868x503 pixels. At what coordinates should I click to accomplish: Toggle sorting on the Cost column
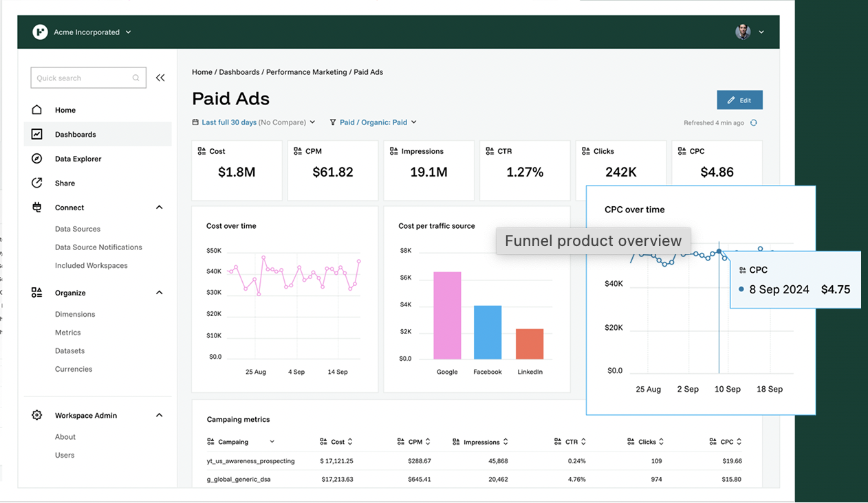pyautogui.click(x=351, y=441)
